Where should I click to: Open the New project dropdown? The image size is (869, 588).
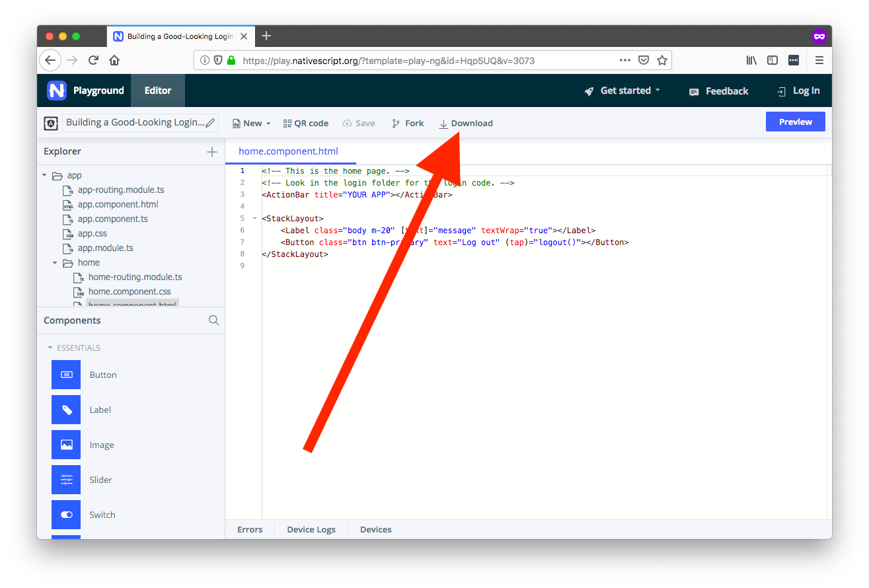pyautogui.click(x=252, y=124)
